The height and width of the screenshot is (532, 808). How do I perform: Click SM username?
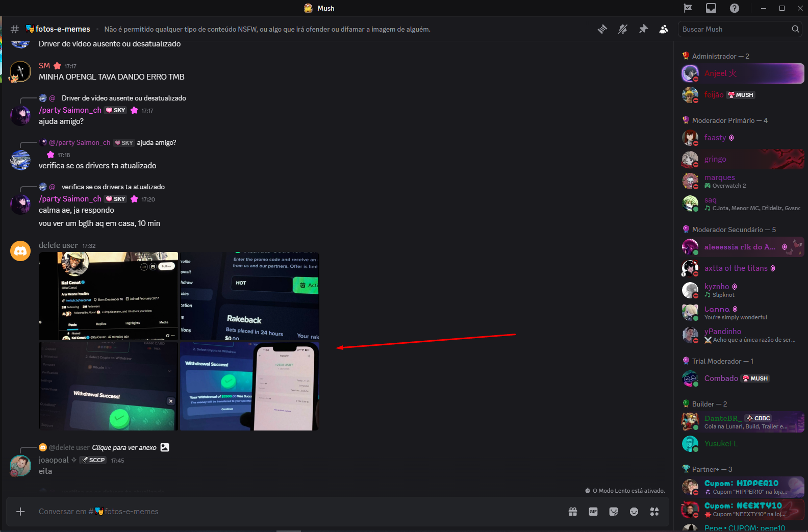44,66
